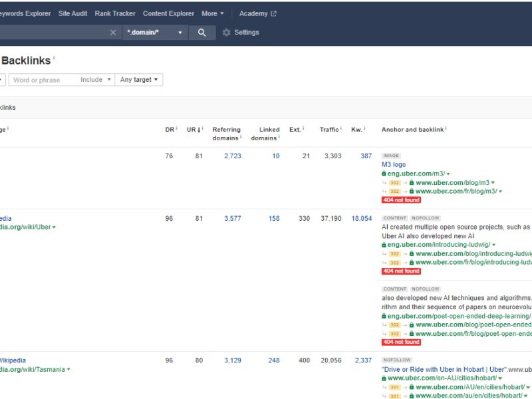Open the M3 logo anchor link
This screenshot has width=532, height=399.
tap(393, 164)
